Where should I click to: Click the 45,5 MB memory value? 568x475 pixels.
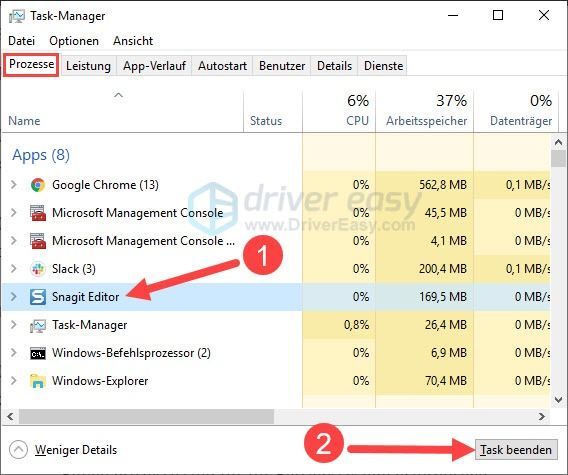[x=446, y=213]
